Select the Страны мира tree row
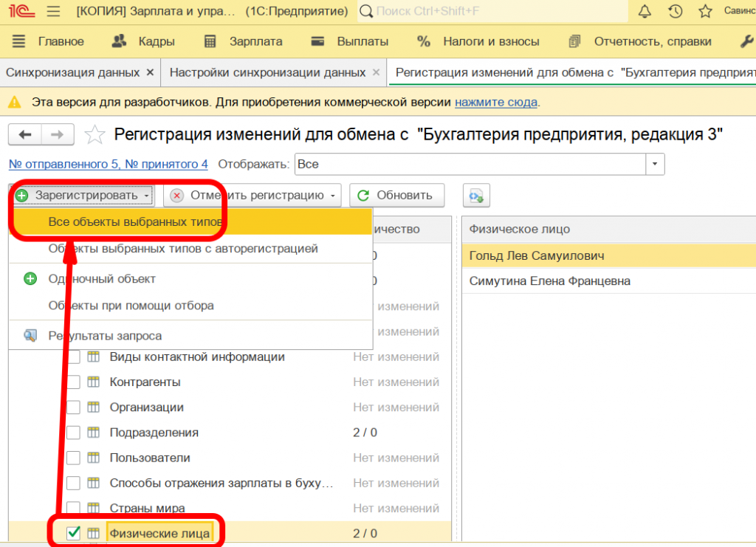756x547 pixels. [230, 508]
